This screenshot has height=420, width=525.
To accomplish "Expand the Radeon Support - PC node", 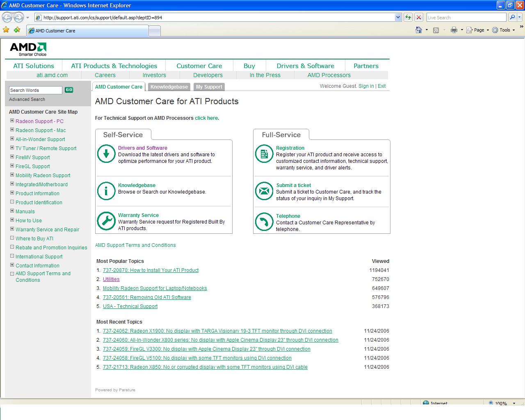I will tap(12, 121).
